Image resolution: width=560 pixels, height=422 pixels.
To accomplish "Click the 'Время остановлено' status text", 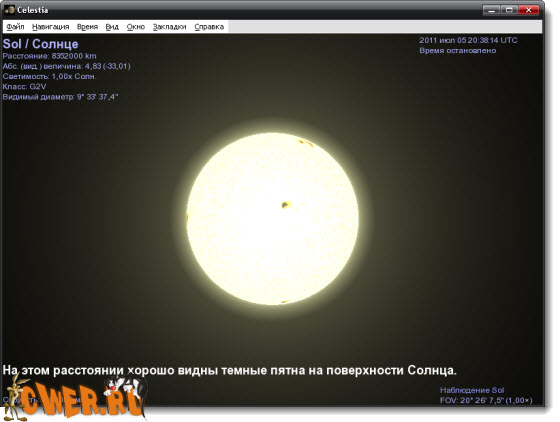I will pyautogui.click(x=458, y=50).
